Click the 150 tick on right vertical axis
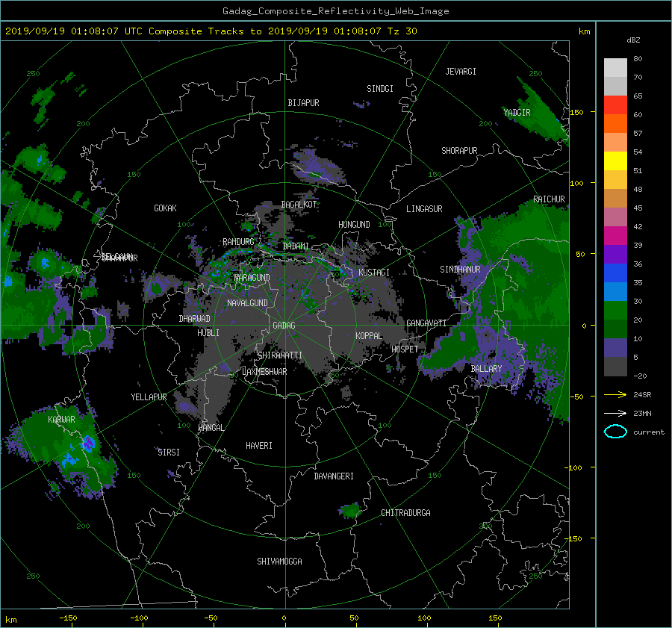Viewport: 672px width, 628px height. pyautogui.click(x=577, y=112)
